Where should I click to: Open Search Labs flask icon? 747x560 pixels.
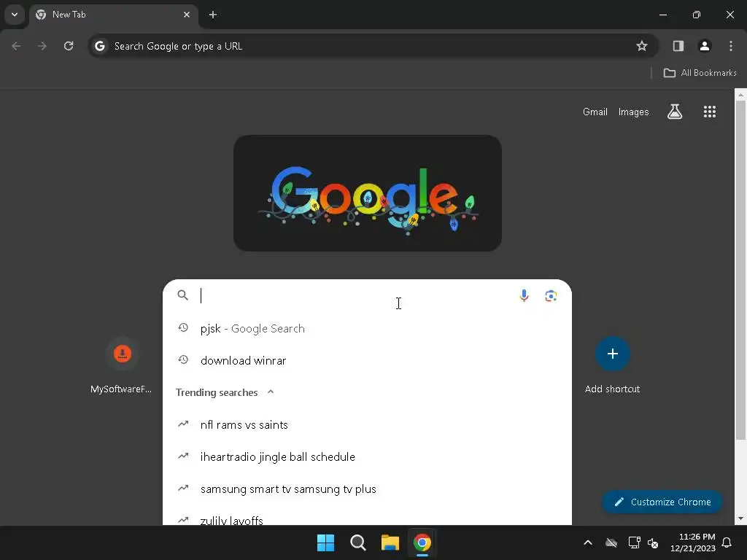pyautogui.click(x=675, y=112)
